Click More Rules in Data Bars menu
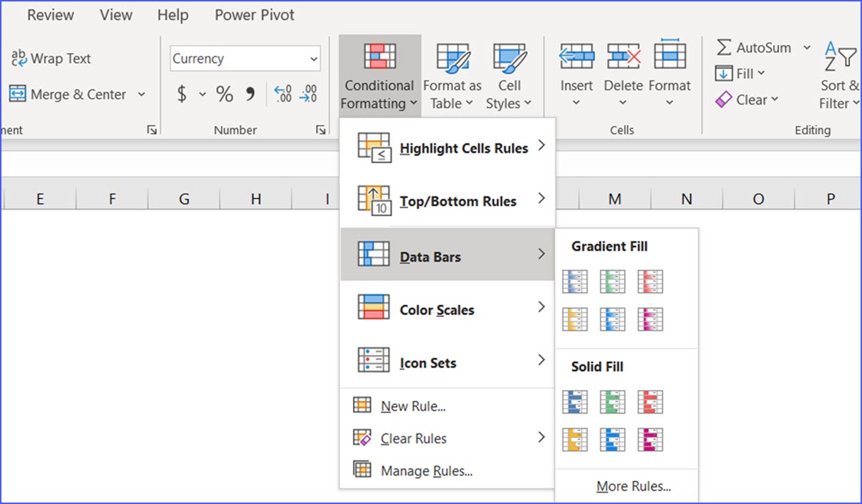Screen dimensions: 862x504 point(634,486)
